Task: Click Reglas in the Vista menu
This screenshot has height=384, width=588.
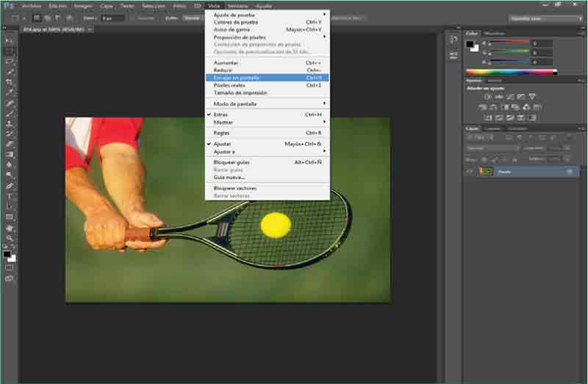Action: click(221, 133)
